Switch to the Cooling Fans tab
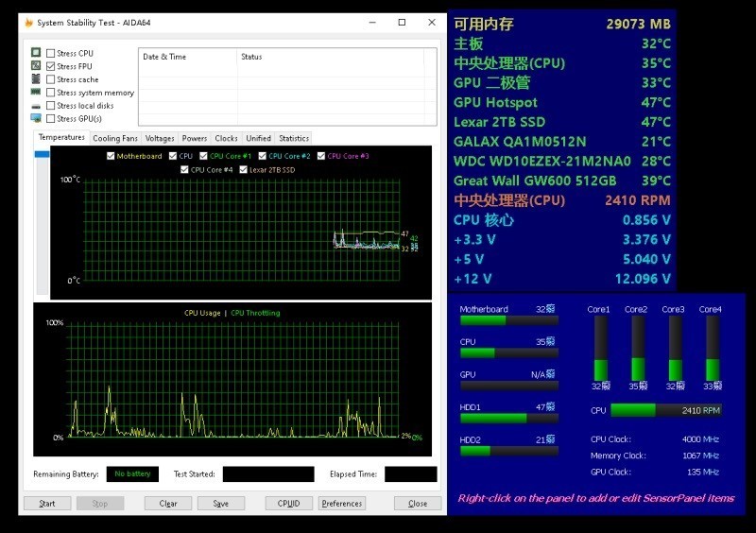This screenshot has height=533, width=756. click(x=115, y=138)
